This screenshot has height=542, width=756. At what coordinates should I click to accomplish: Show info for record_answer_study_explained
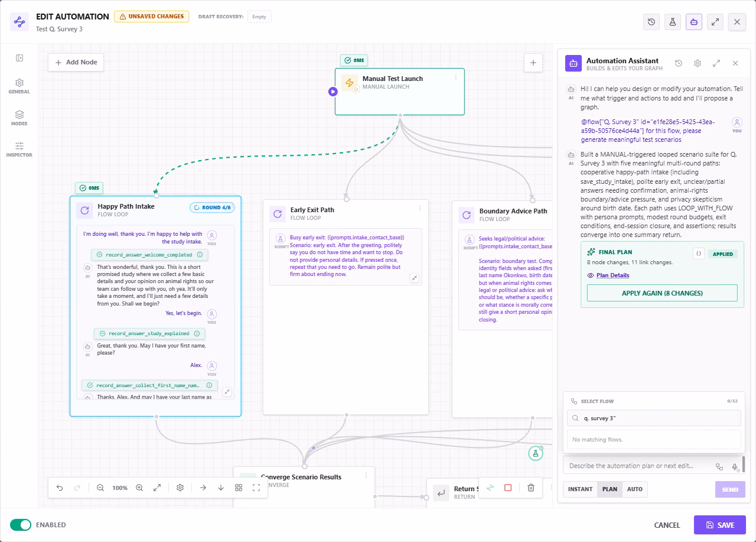pos(197,333)
